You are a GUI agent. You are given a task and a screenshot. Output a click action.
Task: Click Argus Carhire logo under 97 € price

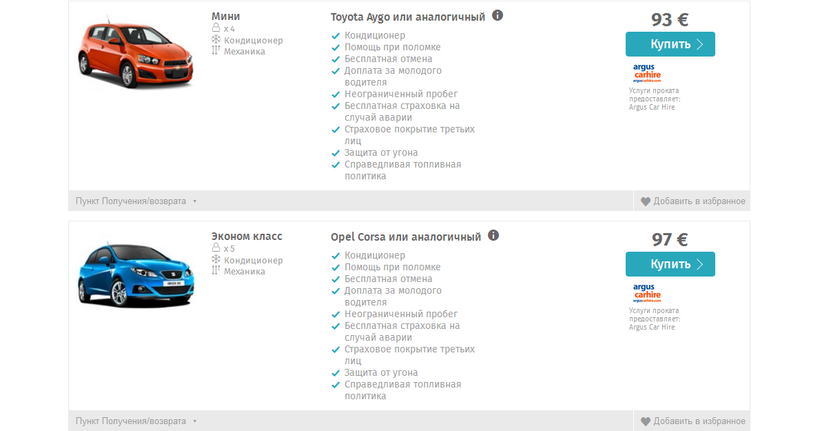[x=647, y=293]
